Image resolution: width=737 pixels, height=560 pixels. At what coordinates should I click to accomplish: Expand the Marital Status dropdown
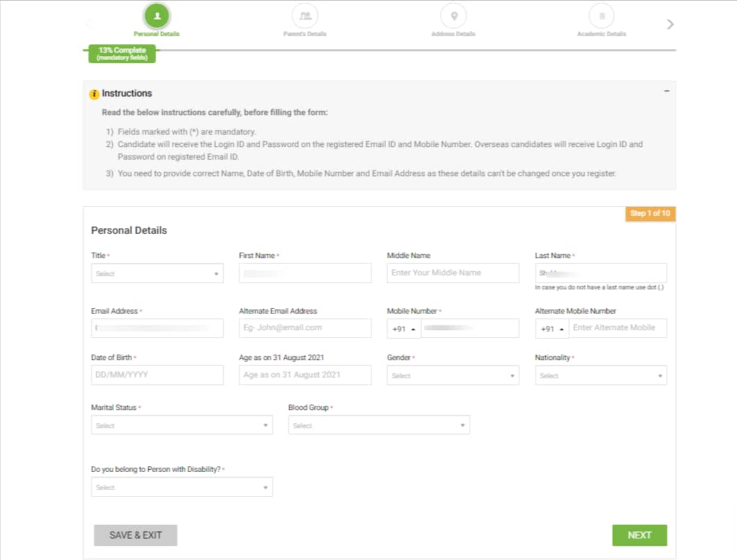click(x=181, y=425)
